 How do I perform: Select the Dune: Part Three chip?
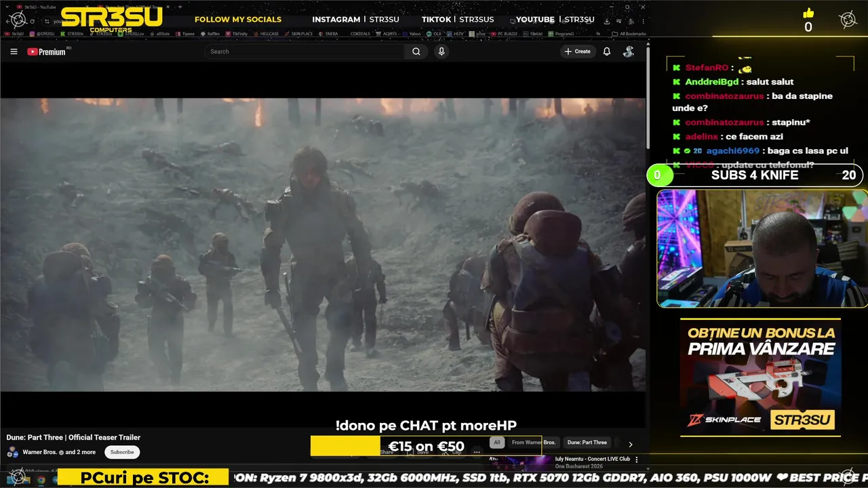coord(587,443)
